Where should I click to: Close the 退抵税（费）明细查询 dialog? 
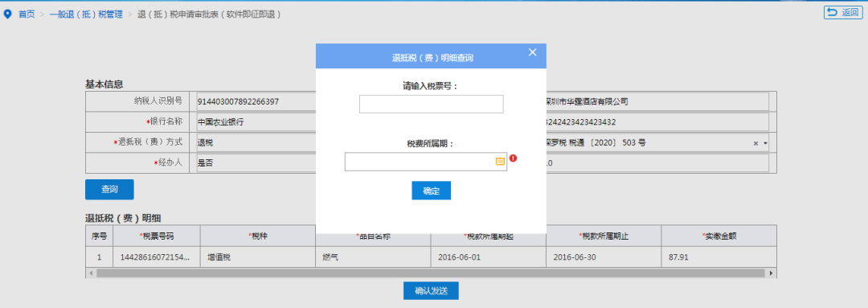[x=533, y=52]
